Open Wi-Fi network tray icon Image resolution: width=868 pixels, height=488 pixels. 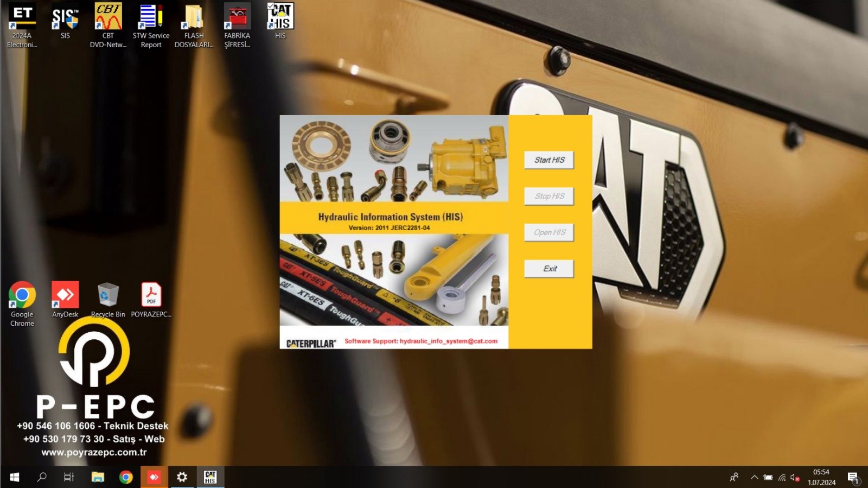tap(782, 478)
